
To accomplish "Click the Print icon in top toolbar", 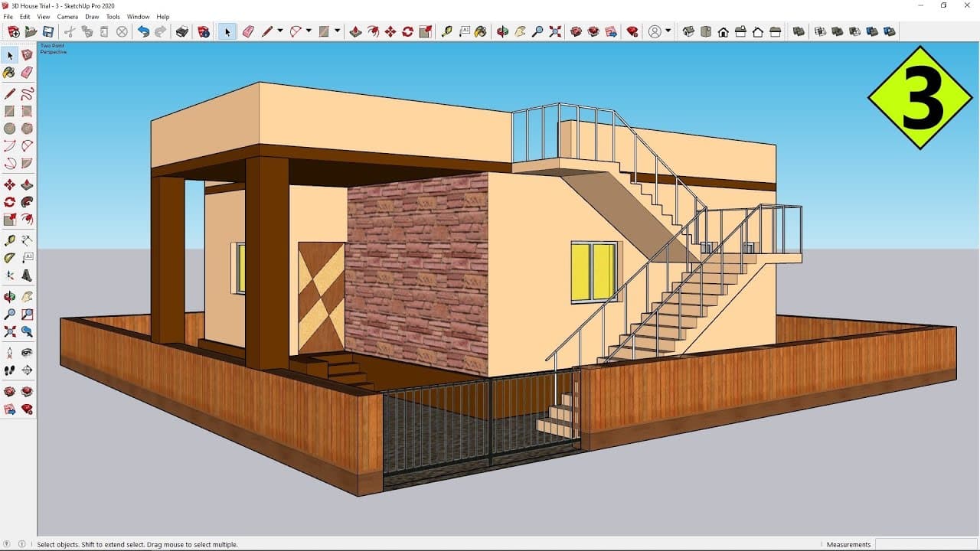I will tap(181, 31).
